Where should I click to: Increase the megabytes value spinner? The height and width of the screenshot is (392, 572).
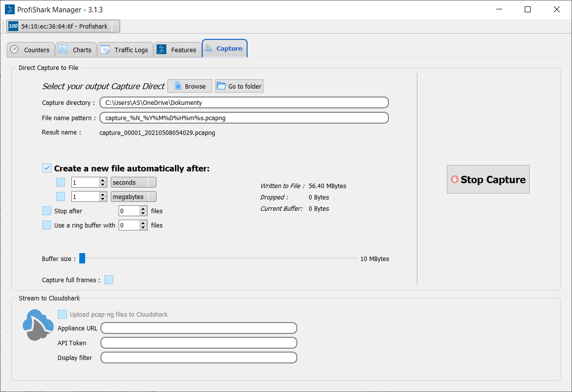[x=103, y=195]
